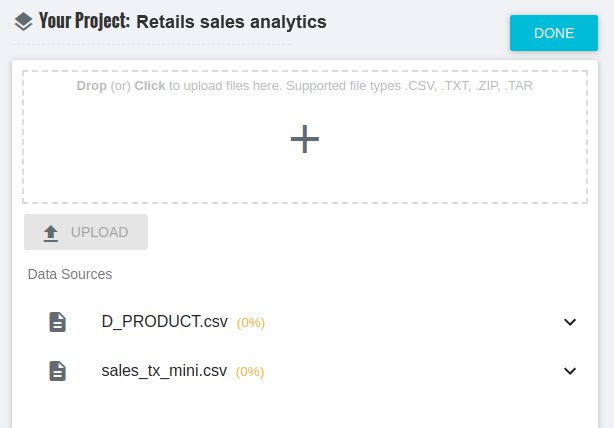
Task: Click the Data Sources section label
Action: click(x=70, y=274)
